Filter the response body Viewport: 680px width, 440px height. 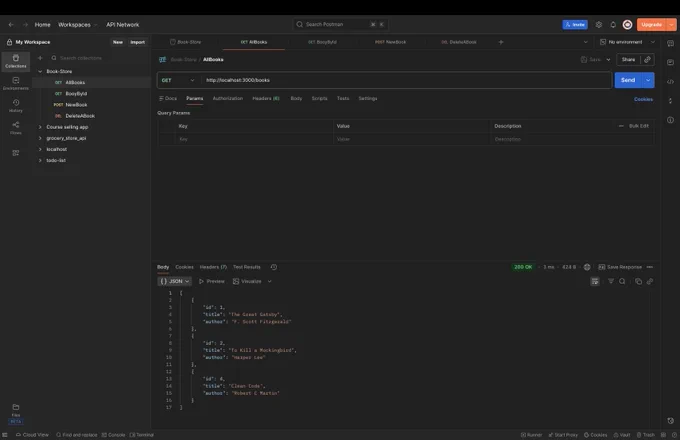click(x=611, y=281)
